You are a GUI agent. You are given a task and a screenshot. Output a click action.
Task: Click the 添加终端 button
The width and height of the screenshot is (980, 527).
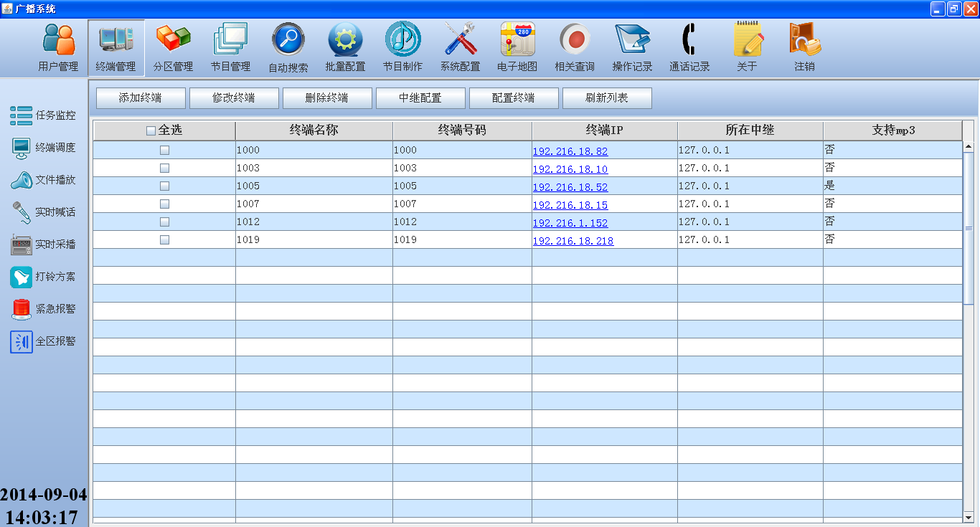pyautogui.click(x=141, y=98)
